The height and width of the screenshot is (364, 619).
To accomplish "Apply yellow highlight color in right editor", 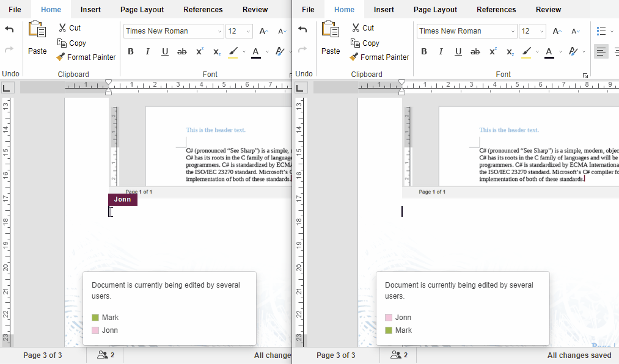I will point(526,52).
